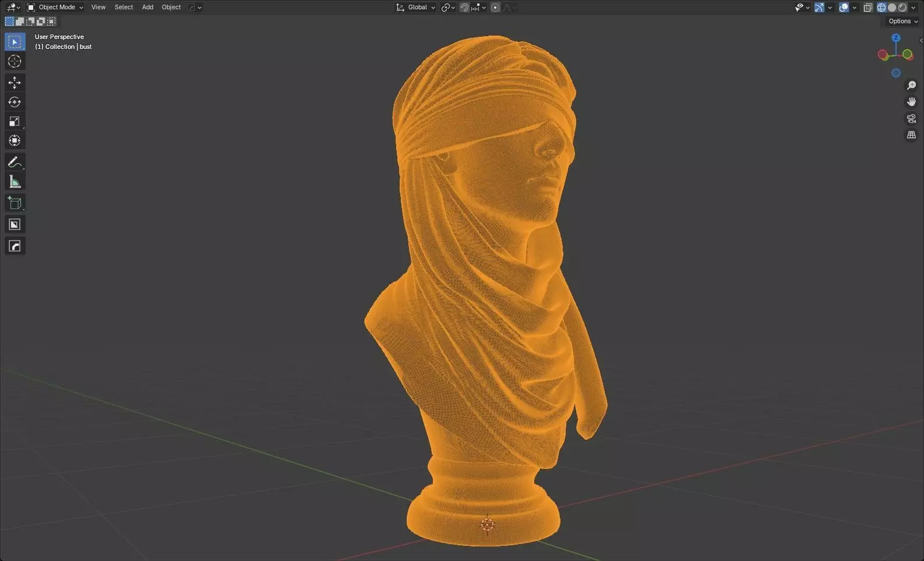Click the bottom tool in the toolbar
The width and height of the screenshot is (924, 561).
point(15,246)
